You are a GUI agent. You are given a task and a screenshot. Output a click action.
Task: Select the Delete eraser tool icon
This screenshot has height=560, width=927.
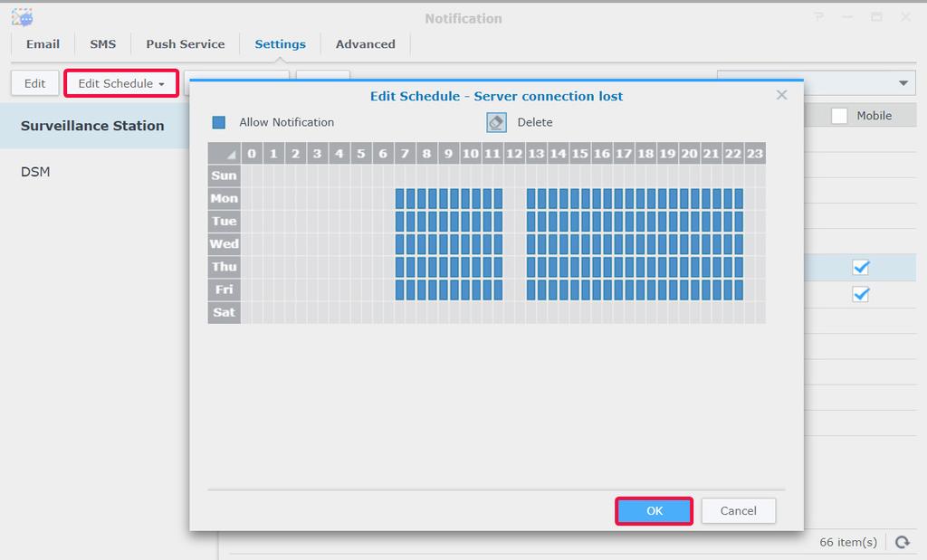pyautogui.click(x=496, y=122)
